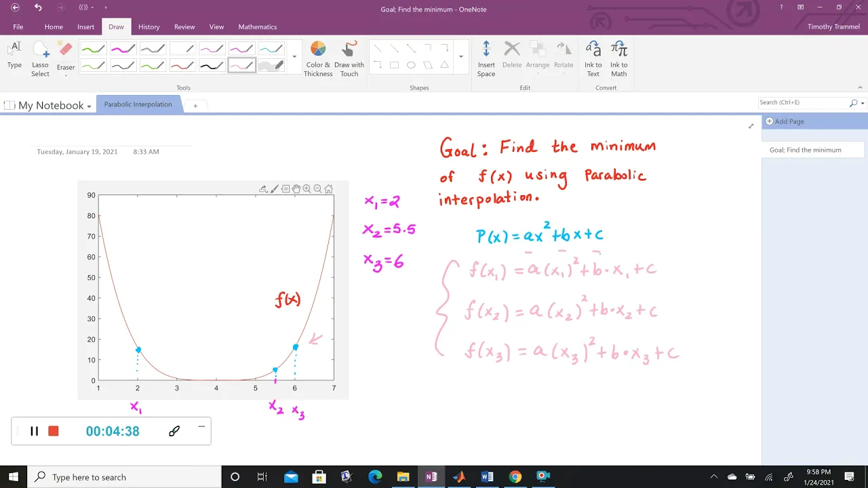The width and height of the screenshot is (868, 488).
Task: Pick the selected pink pen in bottom row
Action: click(x=241, y=66)
